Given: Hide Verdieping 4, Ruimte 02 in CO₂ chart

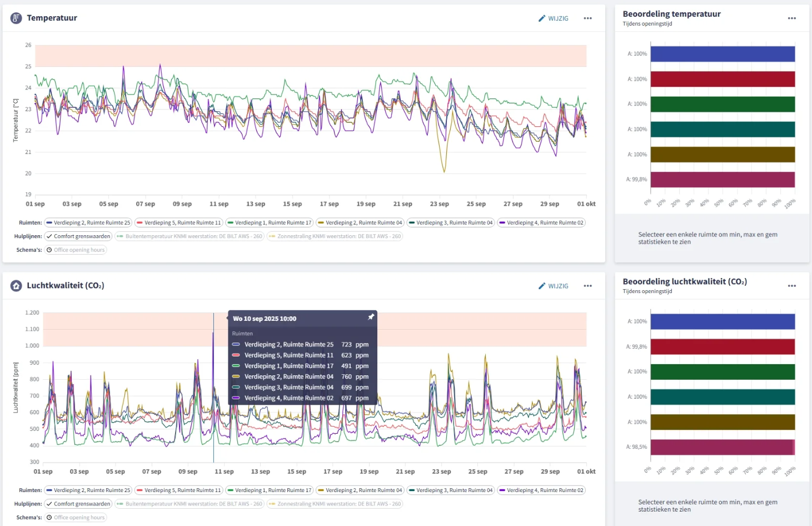Looking at the screenshot, I should coord(541,490).
